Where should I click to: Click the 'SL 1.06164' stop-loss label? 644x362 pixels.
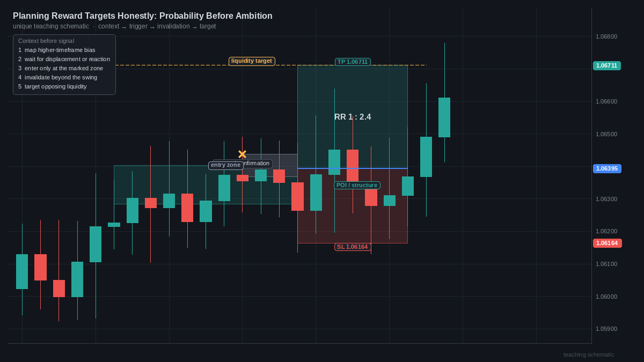(353, 247)
